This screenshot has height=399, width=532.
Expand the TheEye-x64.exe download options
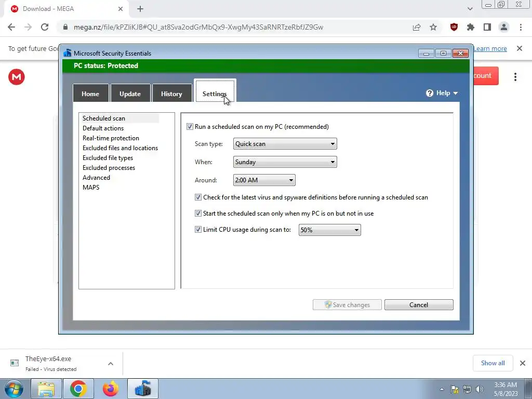[111, 364]
